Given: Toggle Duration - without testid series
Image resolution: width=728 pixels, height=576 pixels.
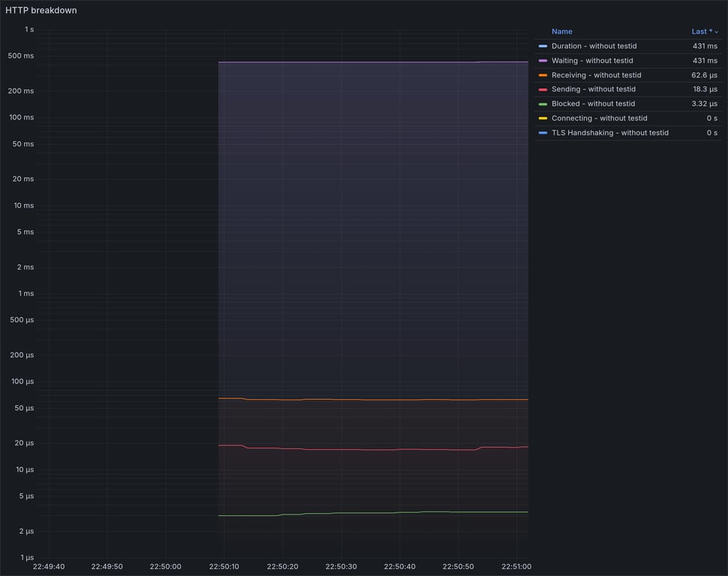Looking at the screenshot, I should click(x=594, y=46).
